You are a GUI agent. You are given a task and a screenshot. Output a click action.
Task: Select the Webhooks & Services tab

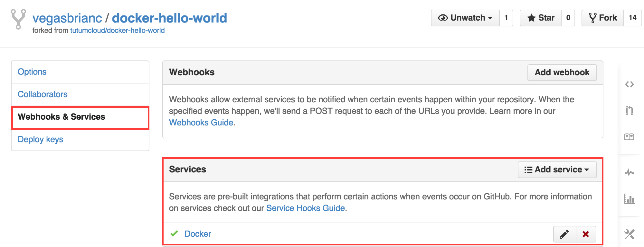80,118
